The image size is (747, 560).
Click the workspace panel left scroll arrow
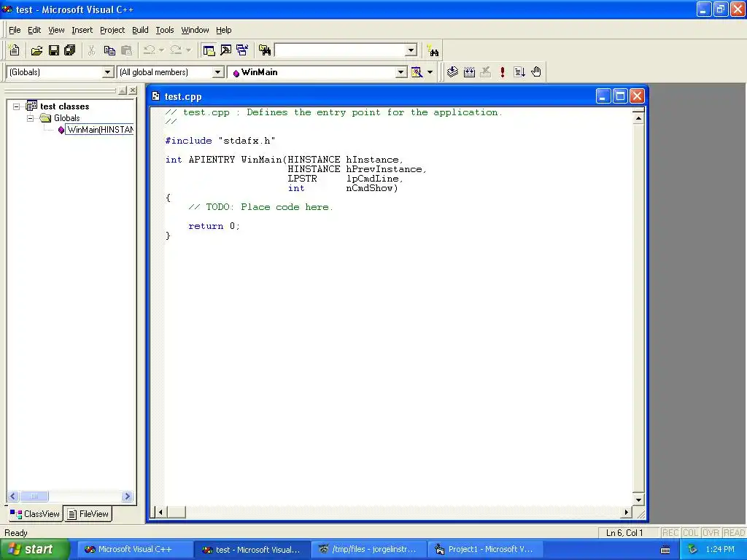(13, 496)
